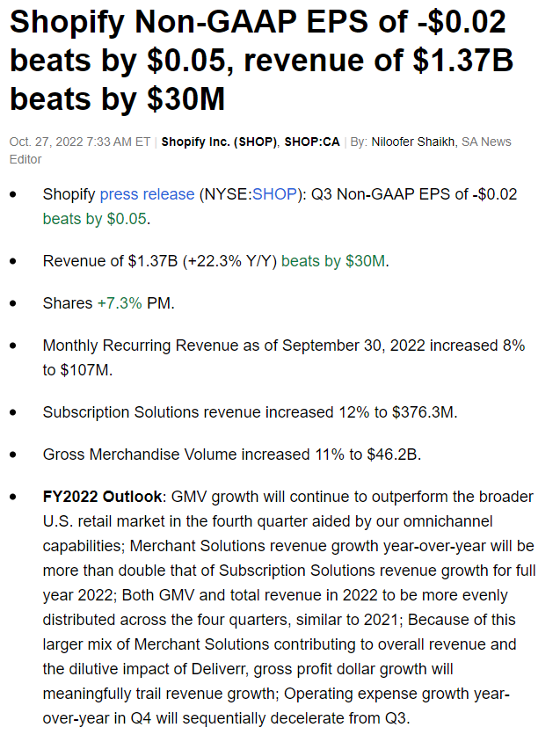560x742 pixels.
Task: Click the green "beats by $30M" link
Action: click(333, 261)
